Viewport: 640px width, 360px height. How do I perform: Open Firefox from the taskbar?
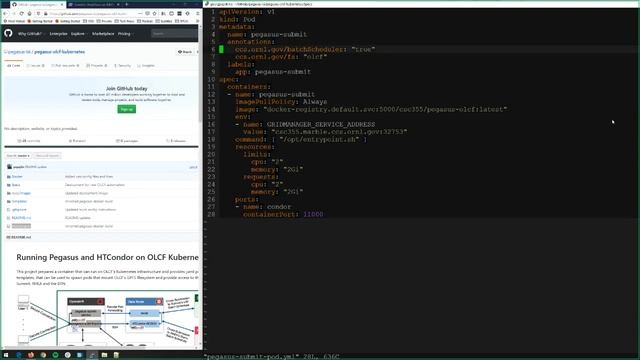click(31, 355)
